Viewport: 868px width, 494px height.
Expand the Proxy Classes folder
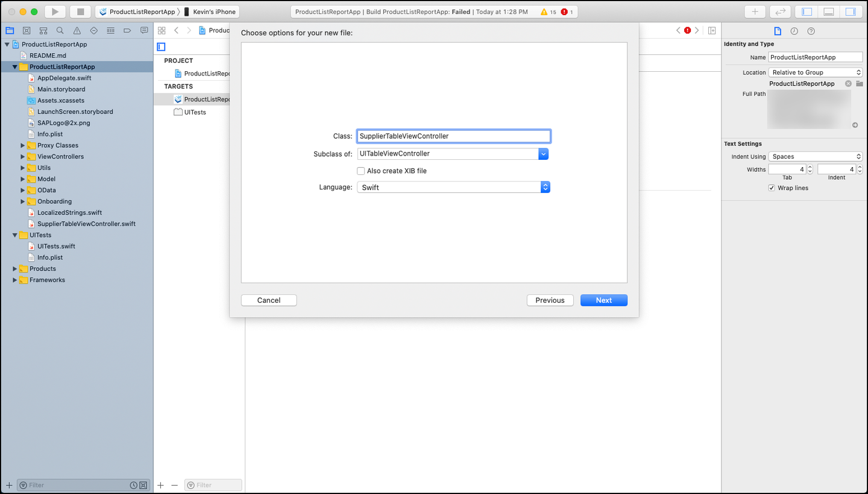click(23, 145)
